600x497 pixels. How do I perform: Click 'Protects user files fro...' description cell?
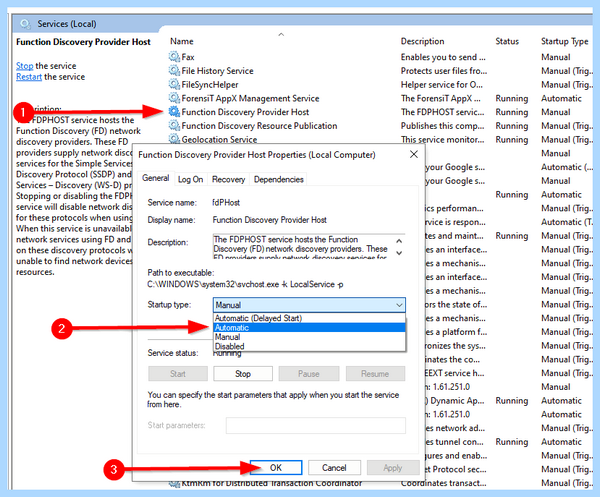tap(444, 71)
